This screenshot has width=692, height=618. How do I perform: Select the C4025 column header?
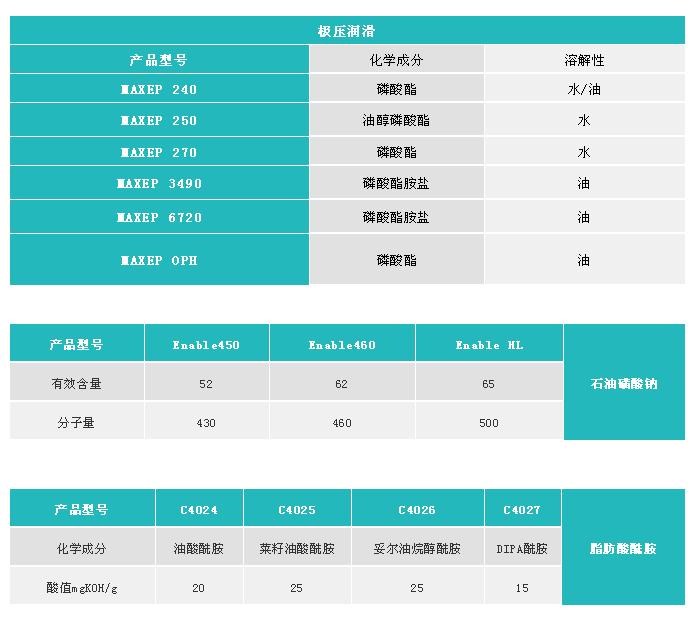click(x=297, y=509)
